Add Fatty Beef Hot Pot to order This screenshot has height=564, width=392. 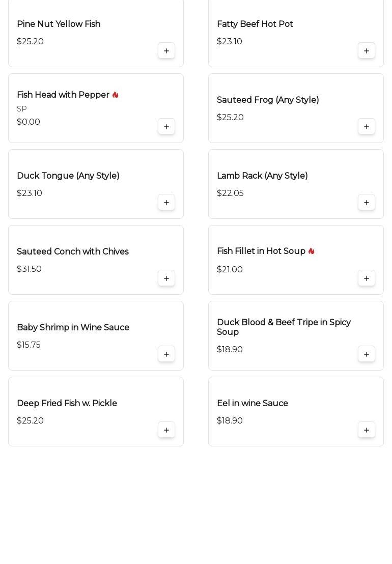[x=367, y=51]
